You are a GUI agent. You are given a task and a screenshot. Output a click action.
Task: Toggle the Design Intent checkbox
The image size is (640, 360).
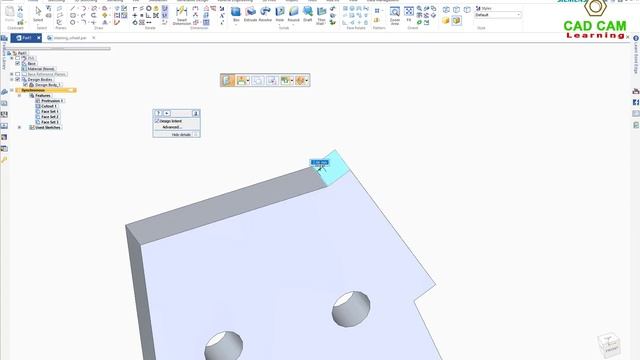pyautogui.click(x=157, y=121)
